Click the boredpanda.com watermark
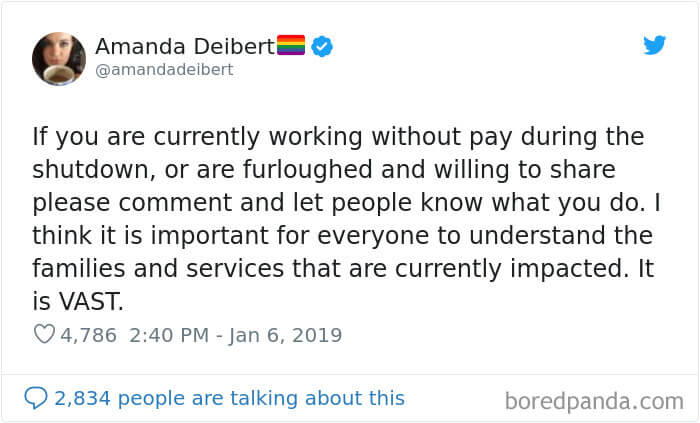Screen dimensions: 700x423 click(x=594, y=401)
